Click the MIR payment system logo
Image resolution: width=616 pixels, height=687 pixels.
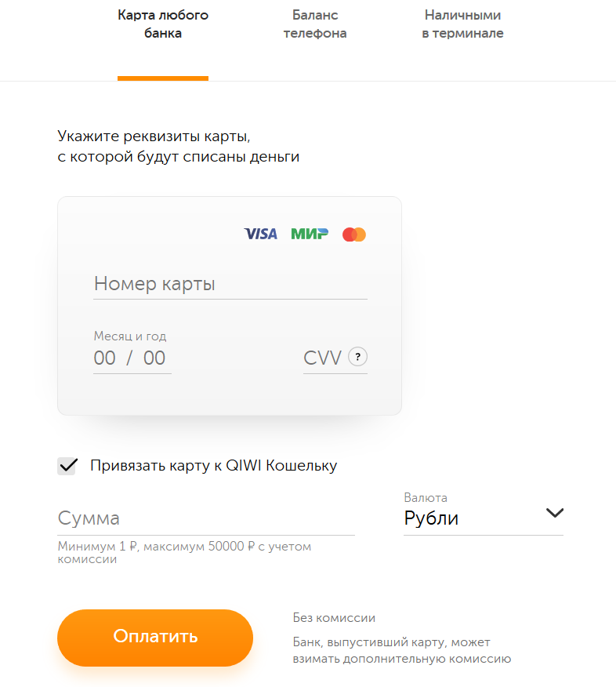(310, 234)
